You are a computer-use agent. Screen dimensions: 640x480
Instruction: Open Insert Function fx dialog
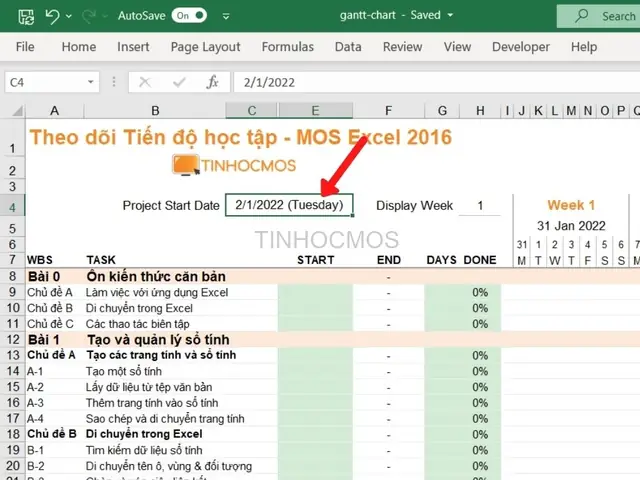coord(212,82)
